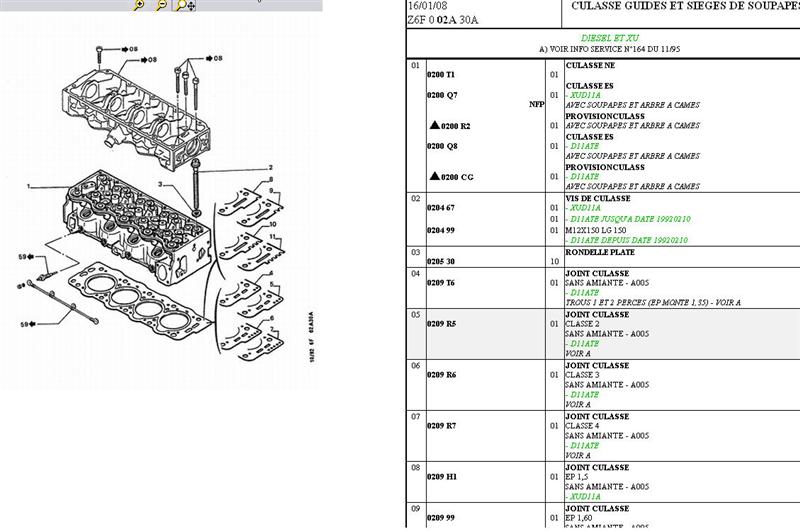The width and height of the screenshot is (800, 531).
Task: Click callout 2 on the diagram
Action: click(271, 167)
